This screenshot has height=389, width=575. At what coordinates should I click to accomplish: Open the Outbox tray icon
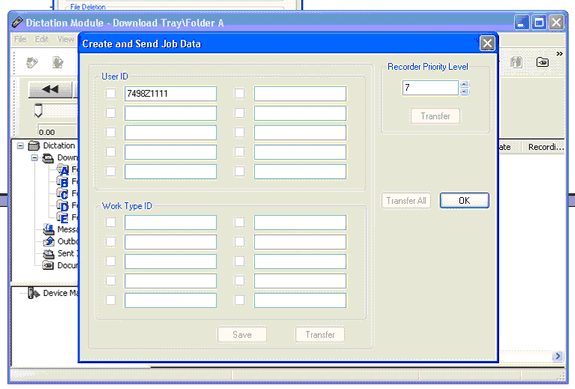tap(48, 242)
